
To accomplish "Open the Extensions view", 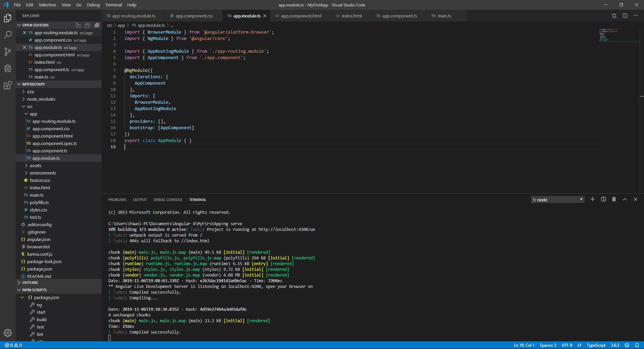I will (x=8, y=85).
